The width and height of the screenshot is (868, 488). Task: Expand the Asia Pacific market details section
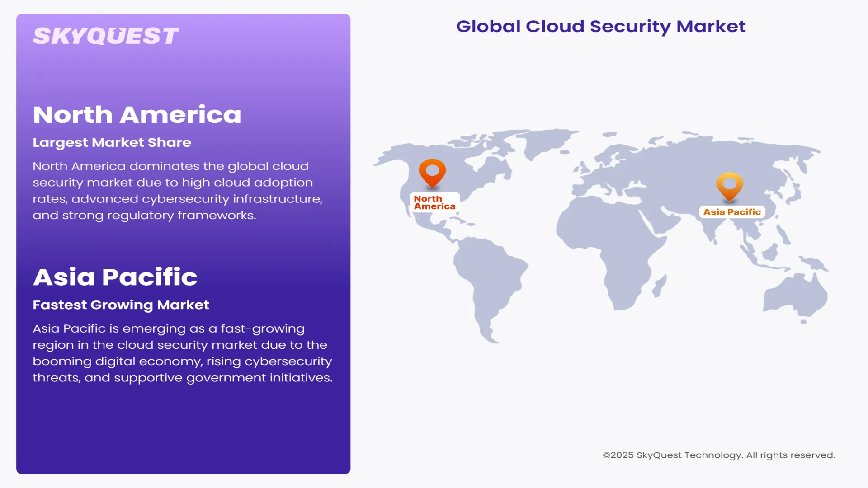pos(115,276)
